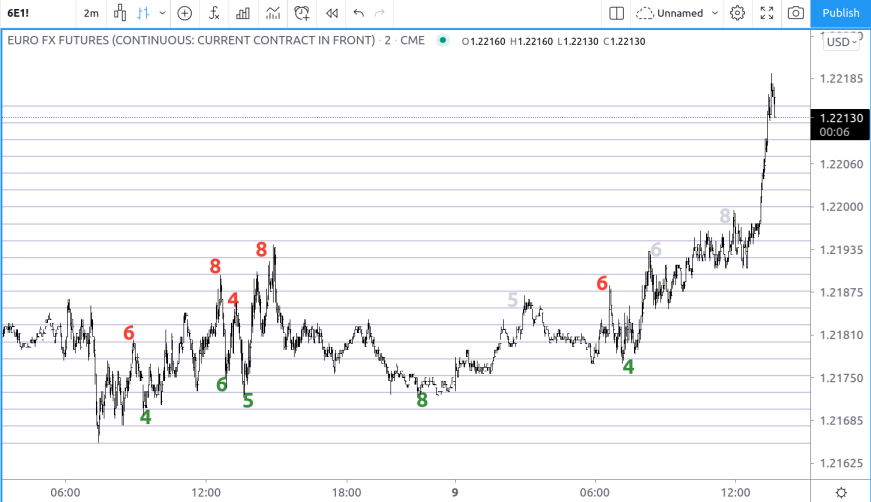Select the candlestick chart style
This screenshot has width=871, height=502.
(119, 13)
